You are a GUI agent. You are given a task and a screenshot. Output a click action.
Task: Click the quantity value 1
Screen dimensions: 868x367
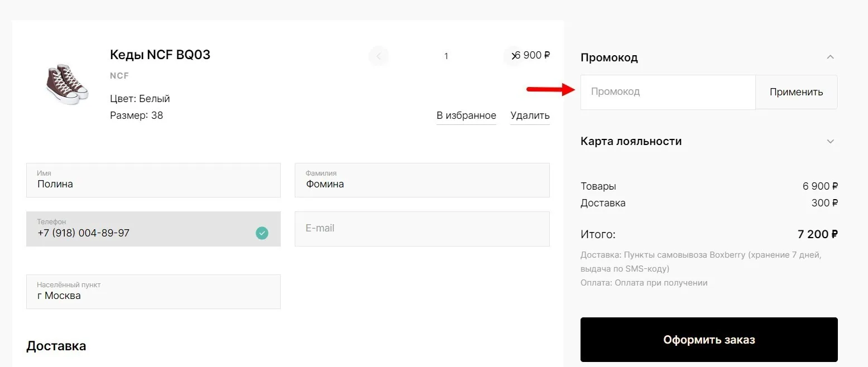tap(446, 56)
